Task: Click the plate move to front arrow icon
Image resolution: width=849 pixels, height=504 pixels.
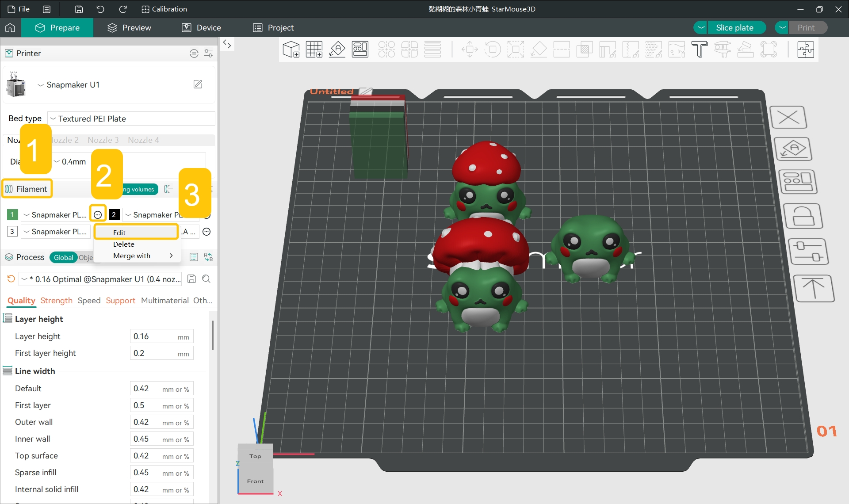Action: [x=814, y=288]
